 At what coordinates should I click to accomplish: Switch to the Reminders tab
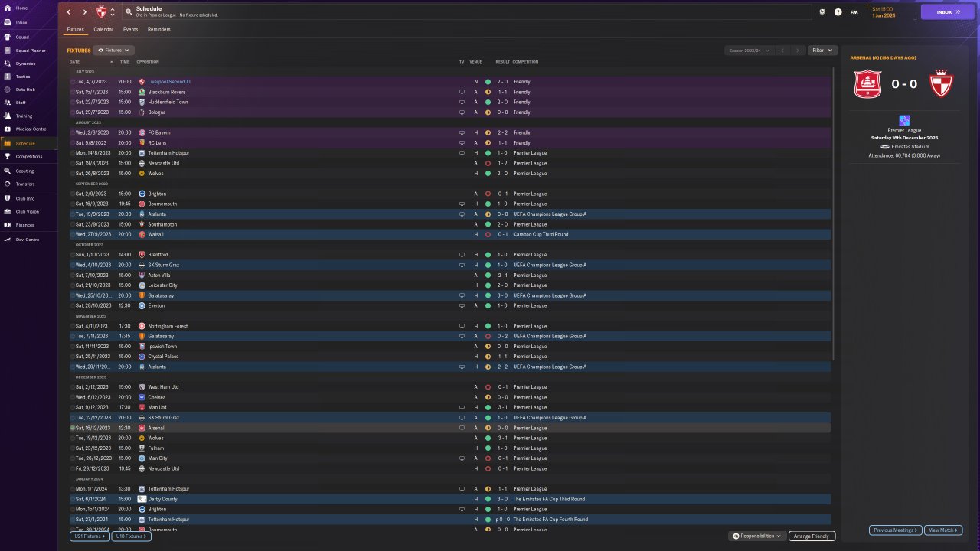pyautogui.click(x=159, y=29)
